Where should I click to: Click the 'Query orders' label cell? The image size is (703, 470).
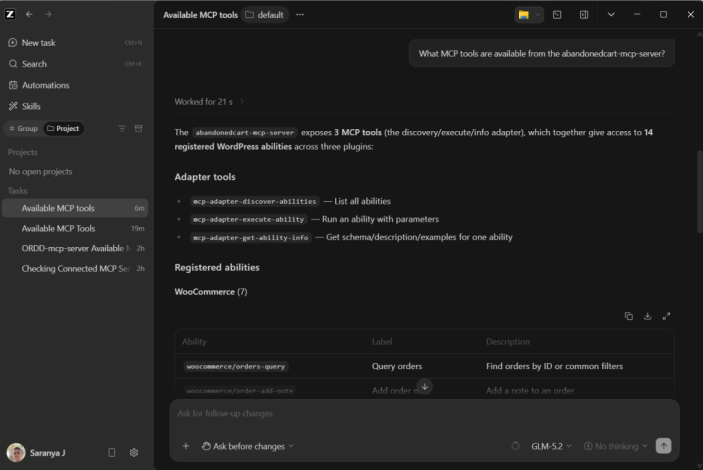(x=397, y=366)
